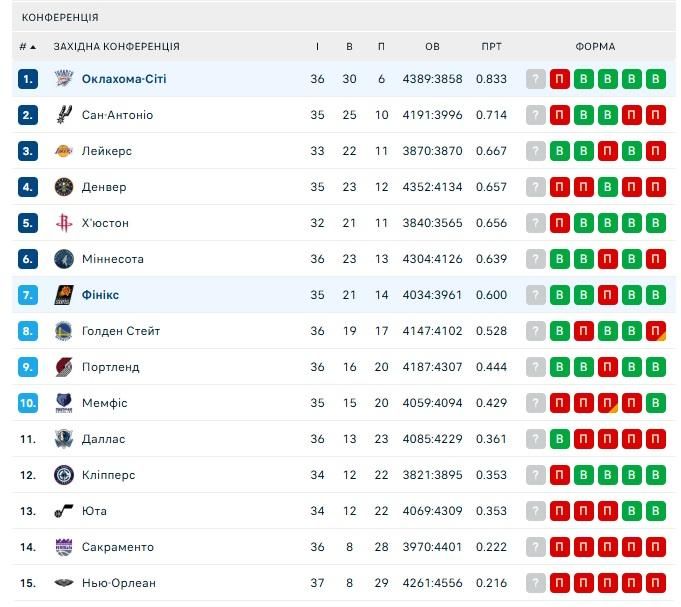The height and width of the screenshot is (607, 681).
Task: Sort by the ПРТ percentage column header
Action: click(491, 47)
